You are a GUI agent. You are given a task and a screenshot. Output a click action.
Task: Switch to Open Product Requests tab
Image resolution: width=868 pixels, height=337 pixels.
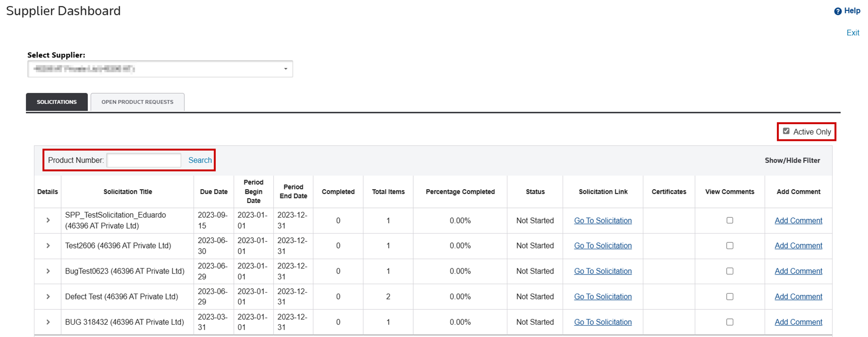(x=137, y=102)
